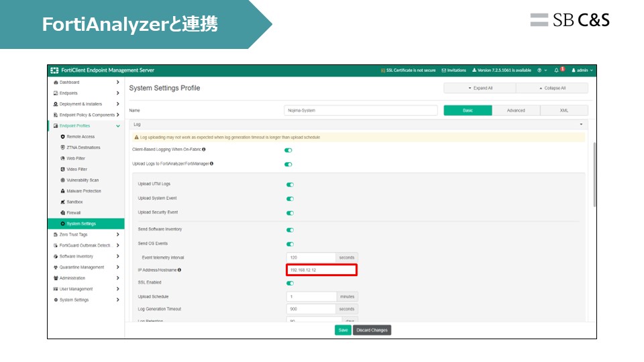Select System Settings under Endpoint Profiles
Screen dimensions: 644x362
coord(86,224)
